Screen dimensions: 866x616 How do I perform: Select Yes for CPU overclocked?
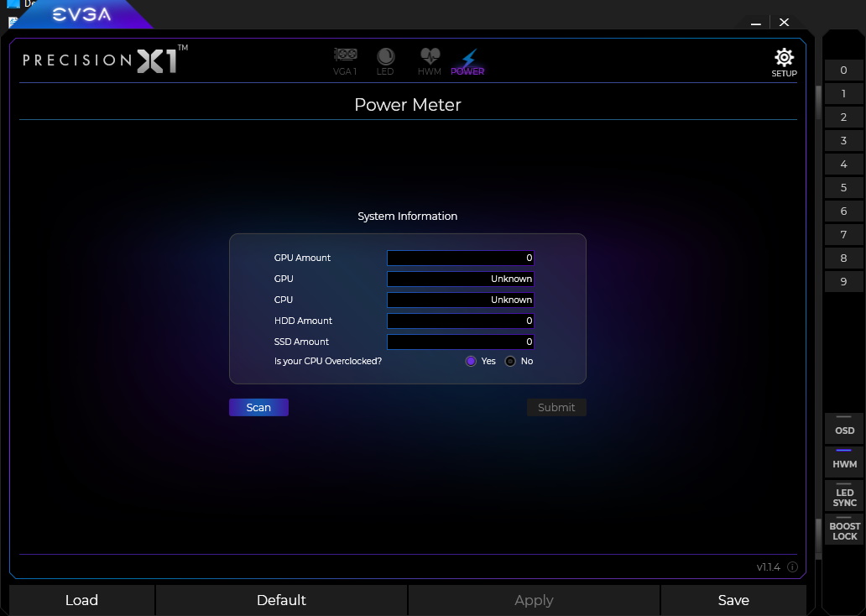coord(471,361)
